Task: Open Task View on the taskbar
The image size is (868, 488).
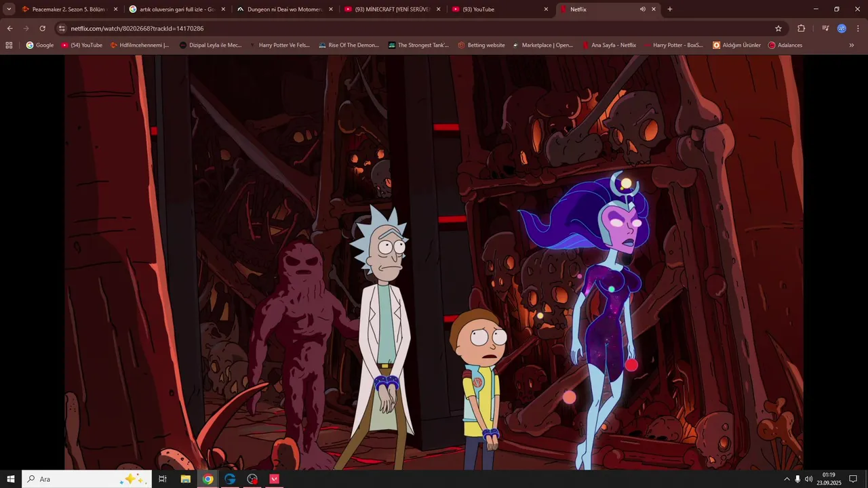Action: coord(163,479)
